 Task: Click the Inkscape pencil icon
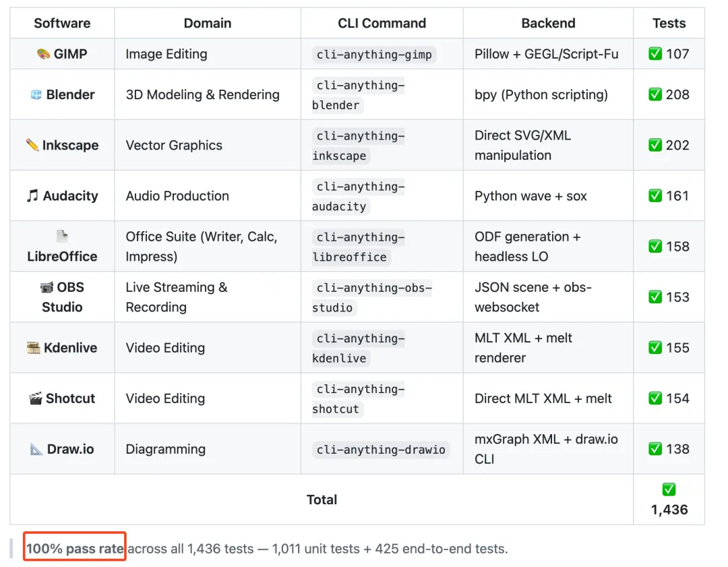(x=32, y=146)
